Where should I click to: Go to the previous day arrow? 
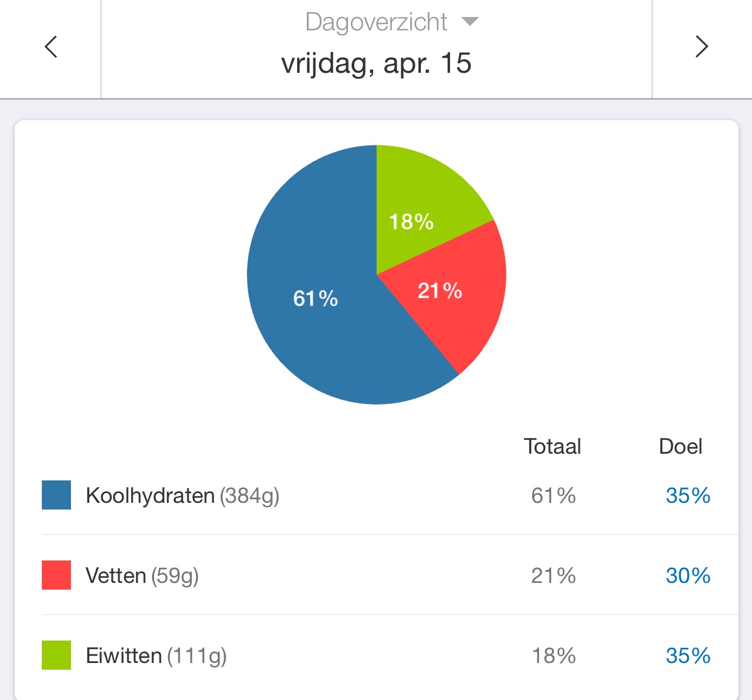coord(51,47)
